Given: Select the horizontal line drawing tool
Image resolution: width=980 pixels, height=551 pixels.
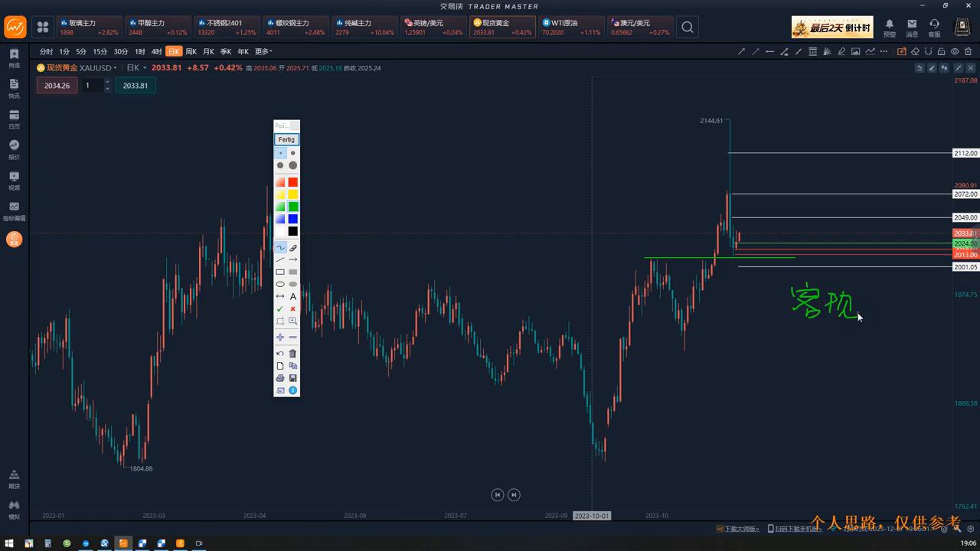Looking at the screenshot, I should click(x=770, y=51).
